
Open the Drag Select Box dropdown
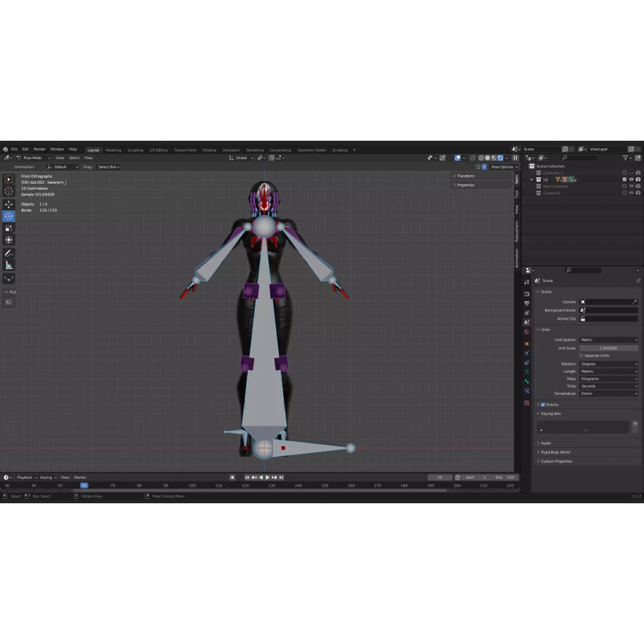[x=109, y=167]
